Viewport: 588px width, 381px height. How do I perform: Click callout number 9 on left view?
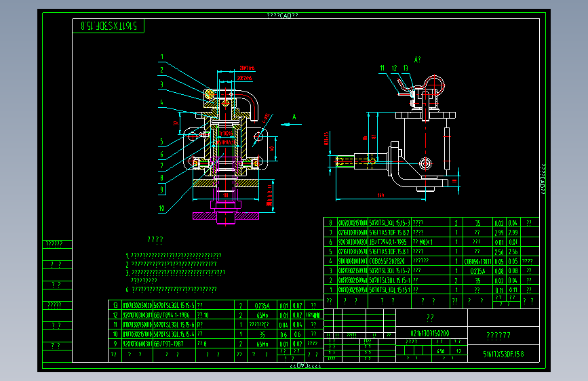pos(162,189)
